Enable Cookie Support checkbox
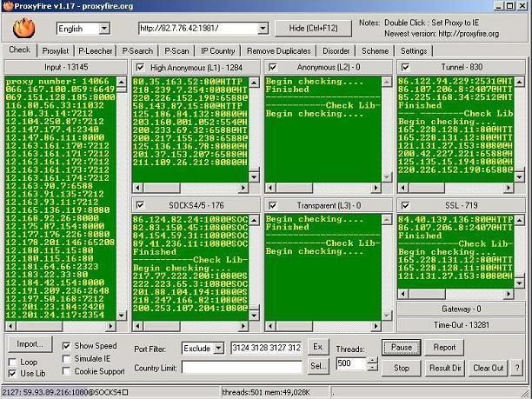The height and width of the screenshot is (399, 532). pos(66,371)
